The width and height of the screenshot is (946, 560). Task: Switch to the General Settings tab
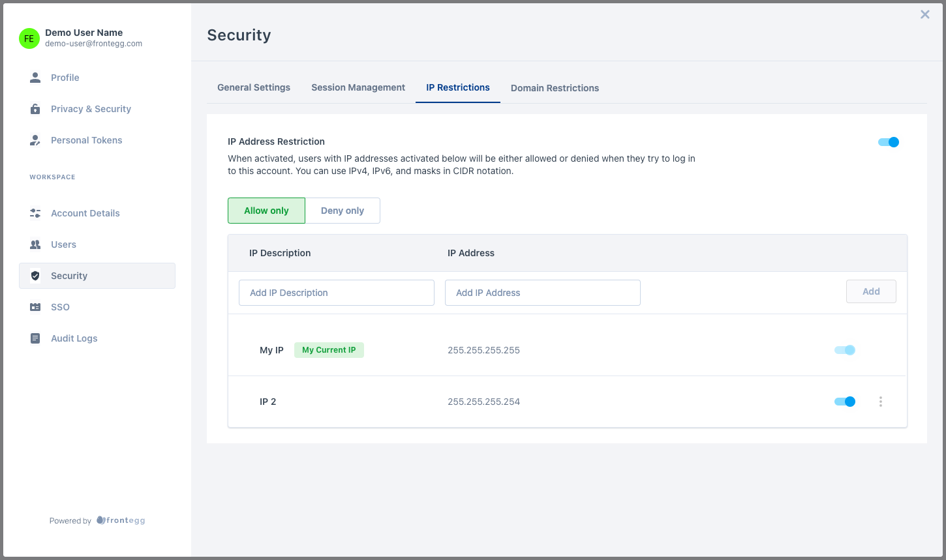pyautogui.click(x=254, y=87)
